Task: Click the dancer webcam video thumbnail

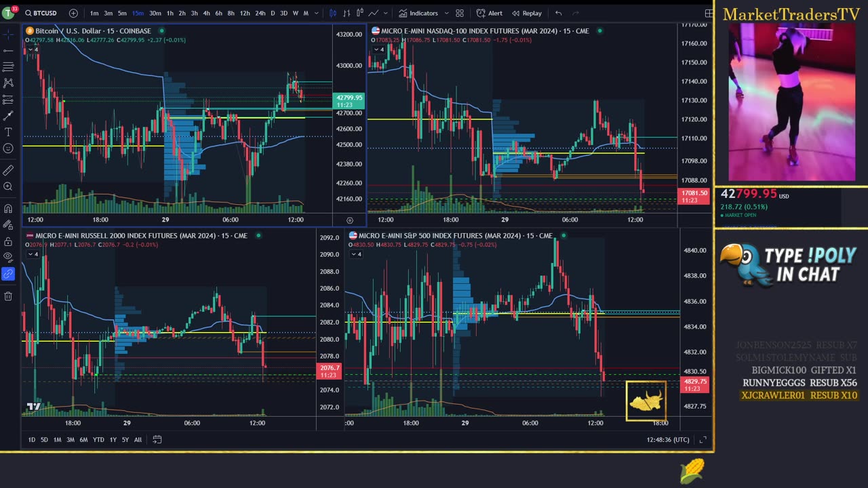Action: click(x=791, y=102)
